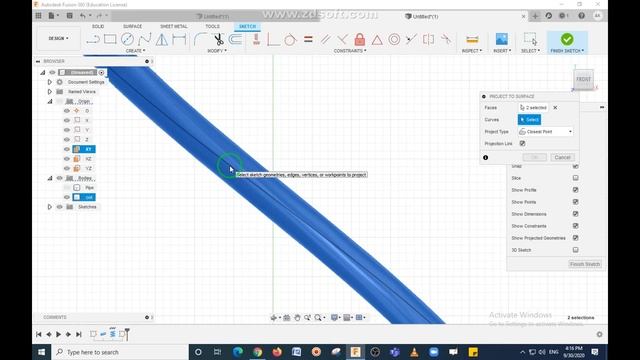Select the Fillet modify tool
Viewport: 640px width, 360px height.
click(x=200, y=39)
